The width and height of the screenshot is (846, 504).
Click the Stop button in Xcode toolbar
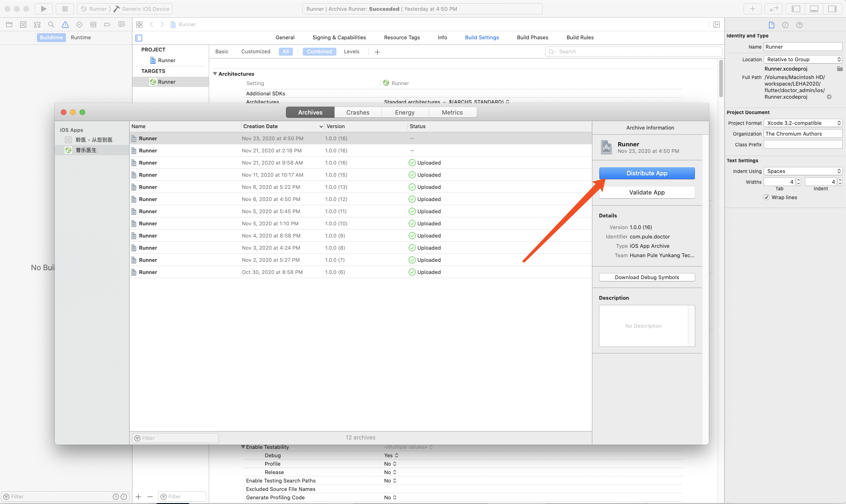tap(65, 9)
